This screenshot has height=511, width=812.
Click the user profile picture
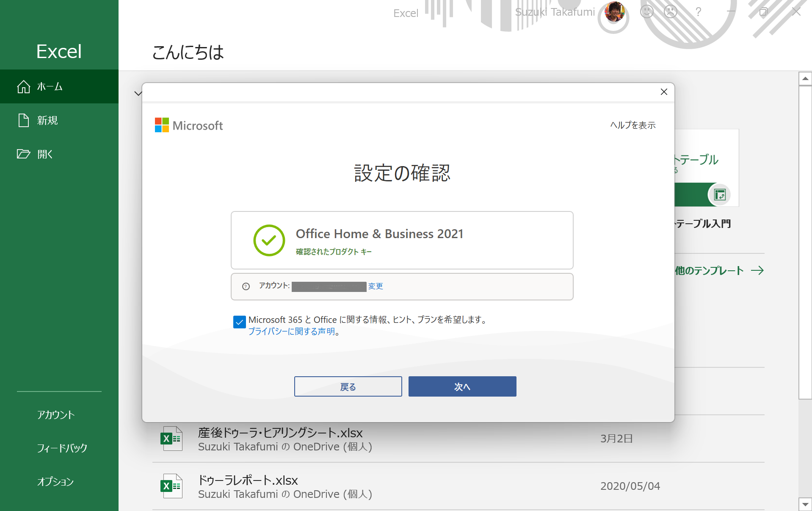tap(614, 11)
